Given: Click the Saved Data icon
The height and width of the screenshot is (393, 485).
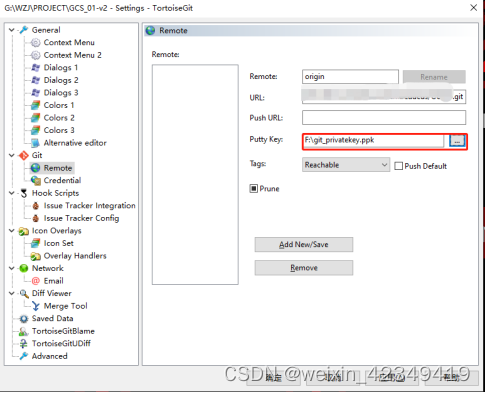Looking at the screenshot, I should [24, 319].
